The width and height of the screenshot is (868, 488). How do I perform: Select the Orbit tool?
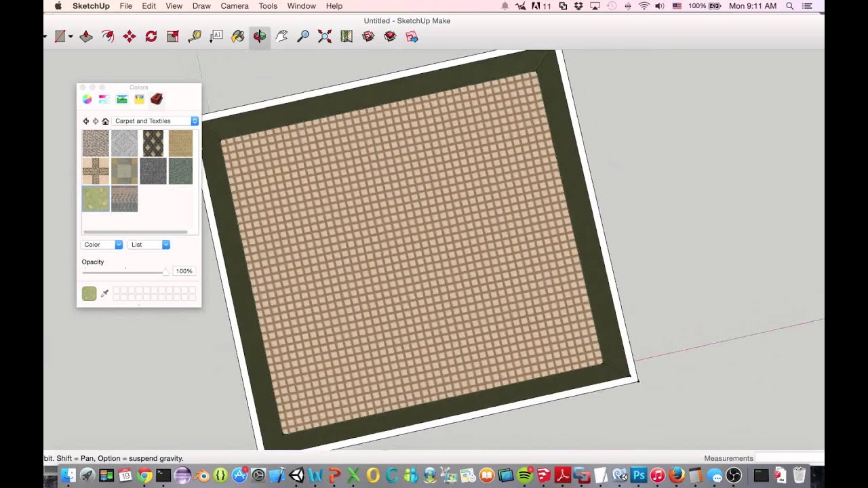[x=260, y=37]
